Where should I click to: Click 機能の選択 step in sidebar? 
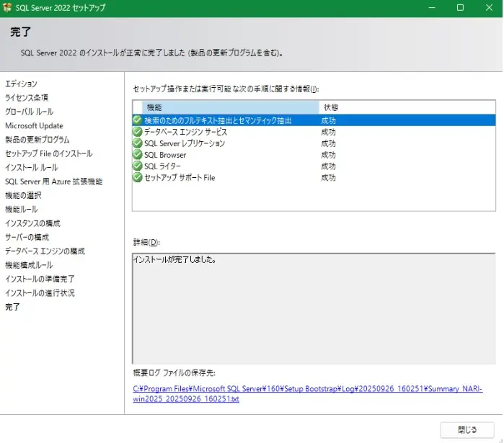pos(23,195)
